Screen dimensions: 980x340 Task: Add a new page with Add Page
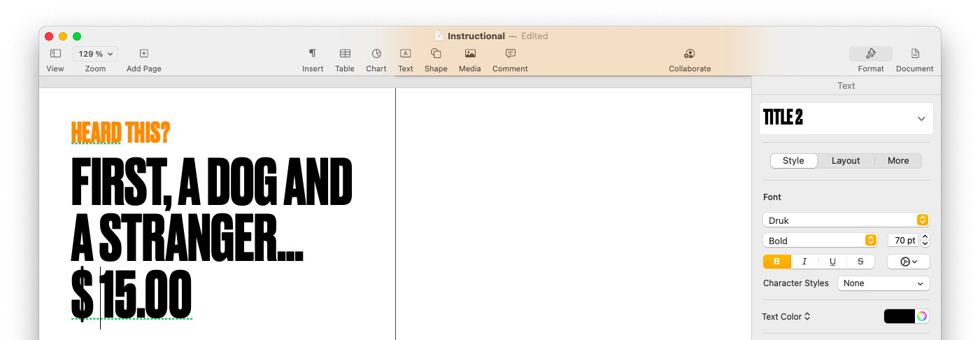click(143, 54)
